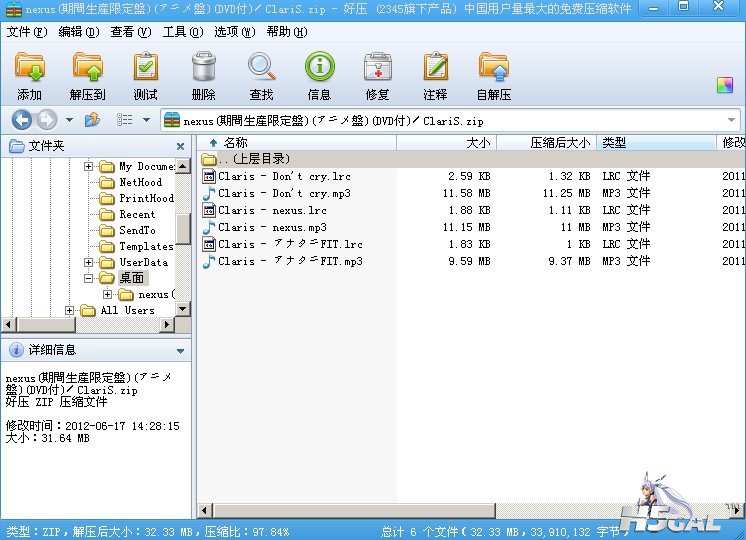
Task: Click the 添加 (Add) toolbar icon
Action: 29,68
